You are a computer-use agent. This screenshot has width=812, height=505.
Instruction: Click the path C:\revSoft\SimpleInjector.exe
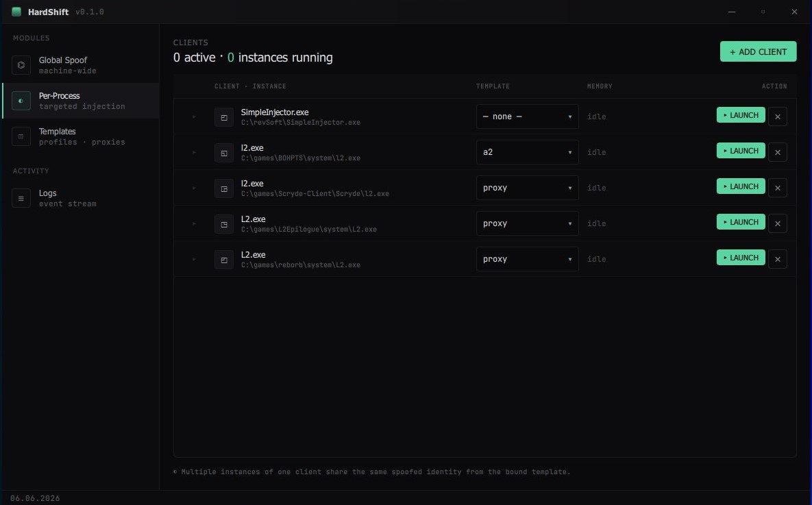tap(300, 123)
